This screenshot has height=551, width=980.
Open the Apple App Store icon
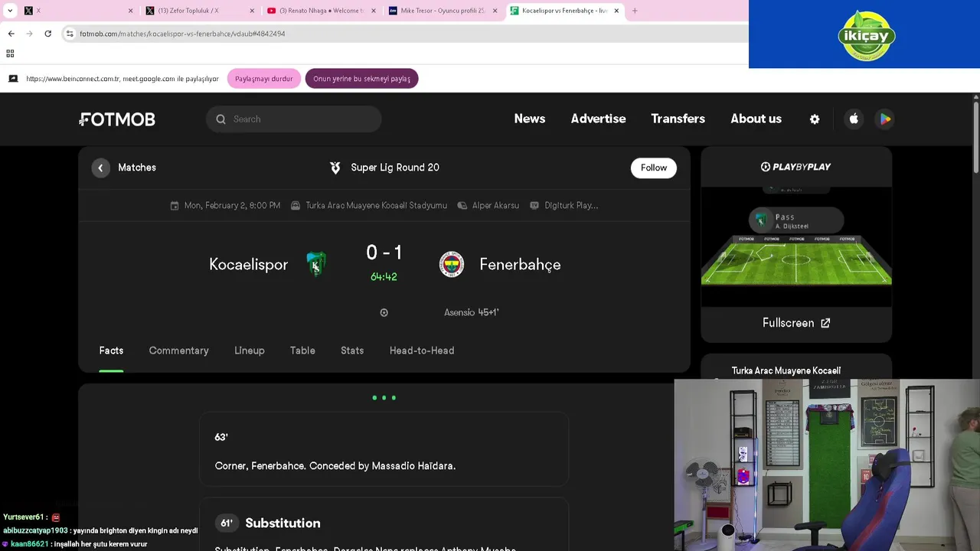(x=854, y=119)
